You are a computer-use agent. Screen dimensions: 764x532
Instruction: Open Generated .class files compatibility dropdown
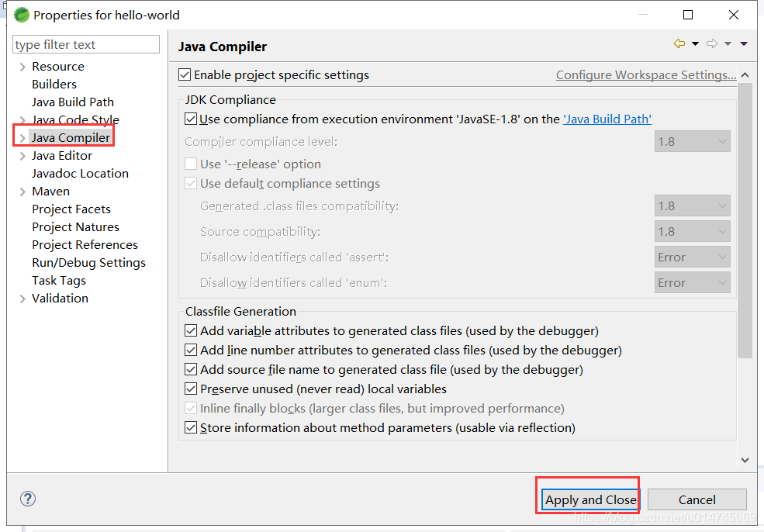tap(692, 206)
